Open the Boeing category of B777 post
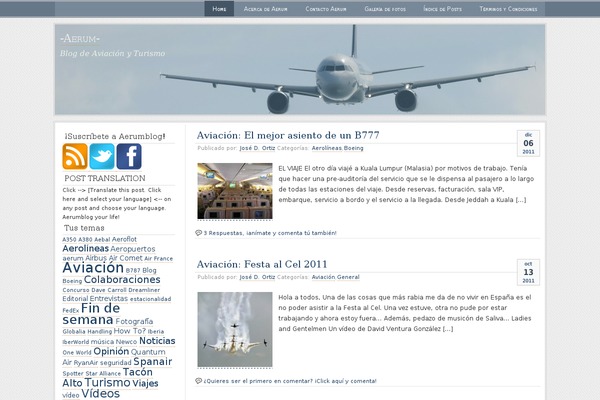This screenshot has height=400, width=600. click(x=354, y=148)
